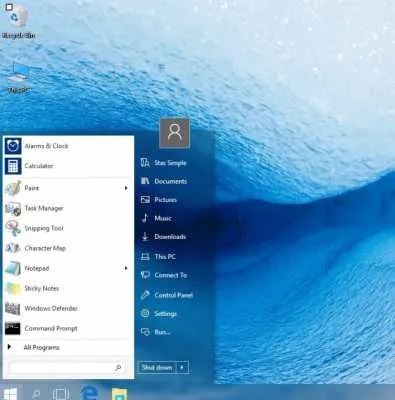
Task: Click the All Programs label
Action: coord(41,348)
